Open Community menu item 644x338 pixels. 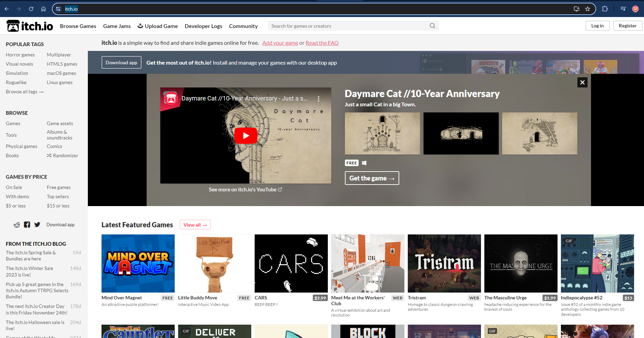pos(243,26)
